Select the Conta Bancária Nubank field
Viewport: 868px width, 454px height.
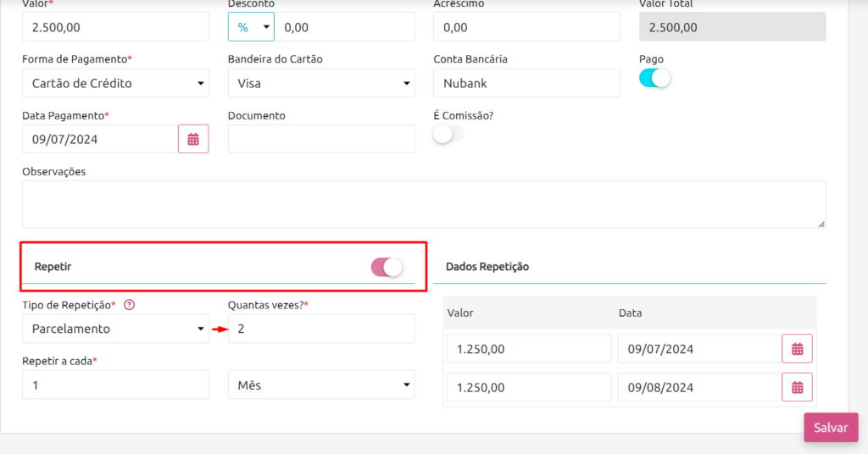(527, 83)
